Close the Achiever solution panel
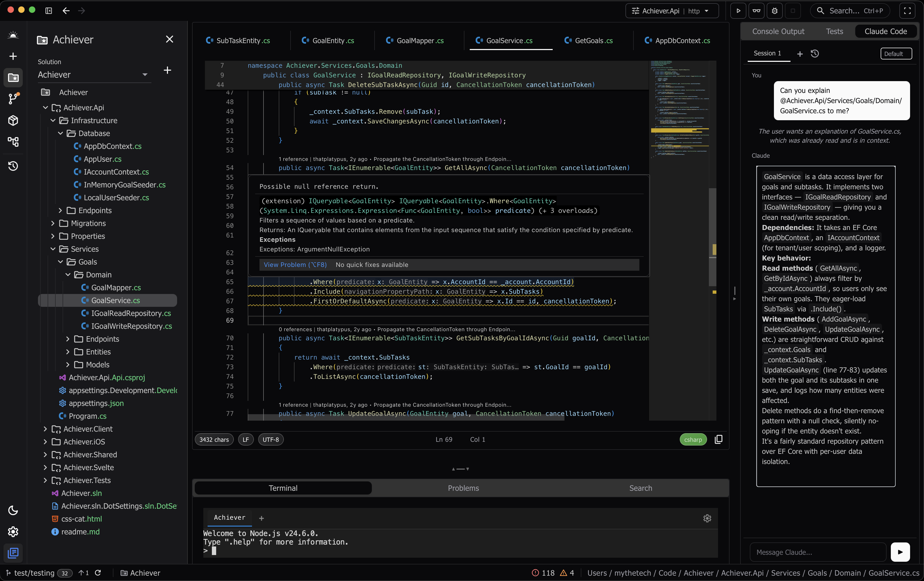Viewport: 924px width, 581px height. (169, 39)
